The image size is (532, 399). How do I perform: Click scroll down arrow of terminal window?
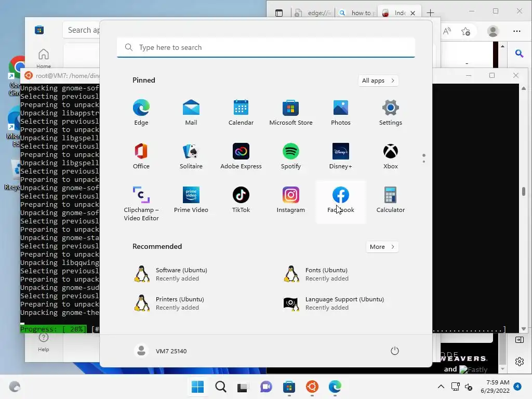click(524, 329)
